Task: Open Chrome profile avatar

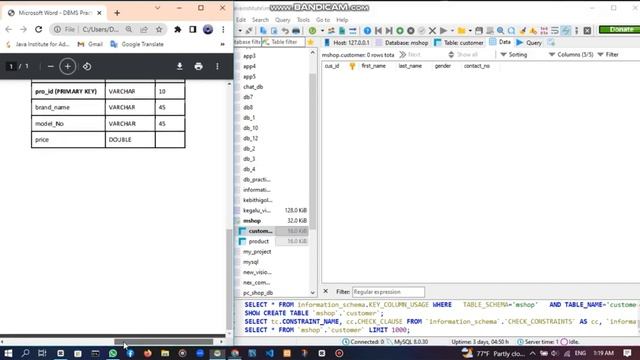Action: (208, 29)
